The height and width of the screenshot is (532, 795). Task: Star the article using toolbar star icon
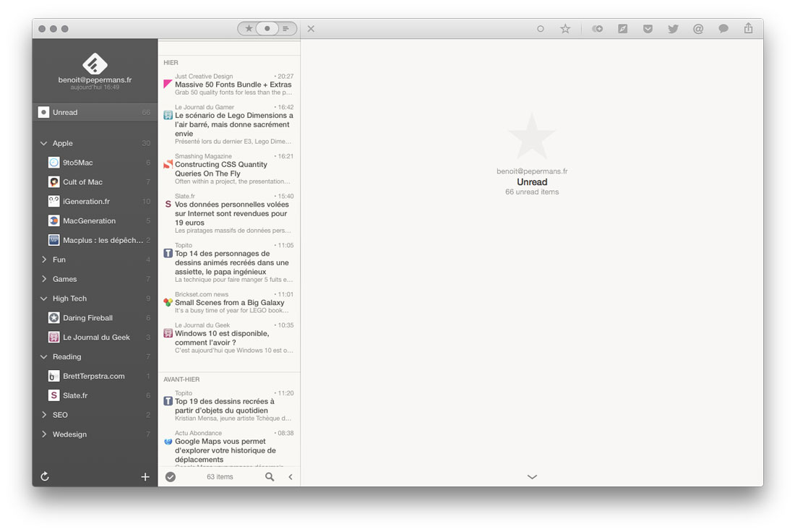(x=565, y=29)
